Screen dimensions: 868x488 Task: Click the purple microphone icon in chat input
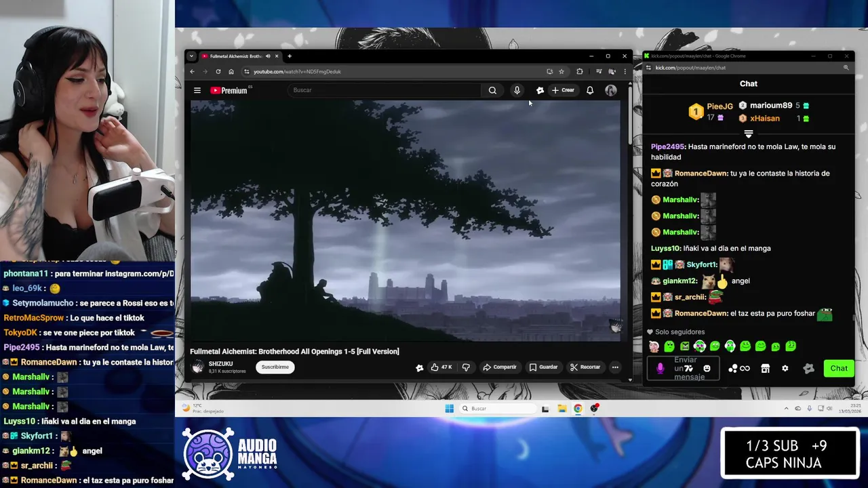click(x=660, y=368)
